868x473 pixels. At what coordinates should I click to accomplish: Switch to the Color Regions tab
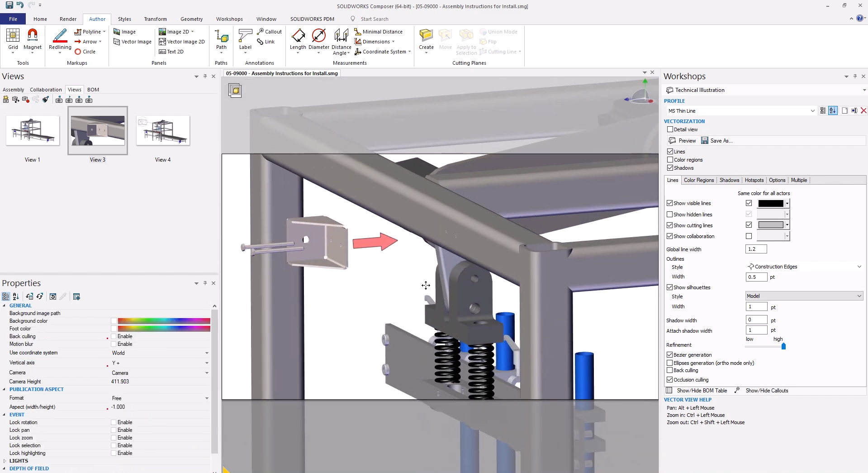(x=698, y=180)
